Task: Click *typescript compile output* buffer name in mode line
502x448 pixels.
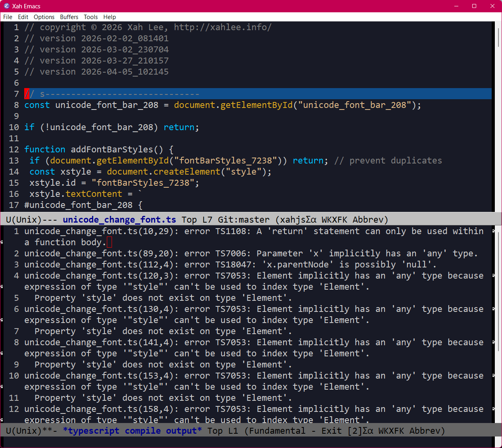Action: coord(132,431)
